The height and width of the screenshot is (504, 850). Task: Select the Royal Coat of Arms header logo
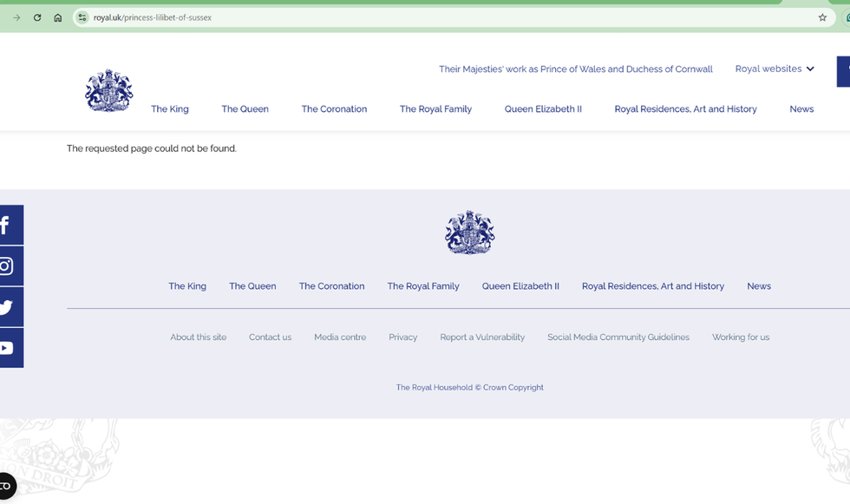coord(108,90)
